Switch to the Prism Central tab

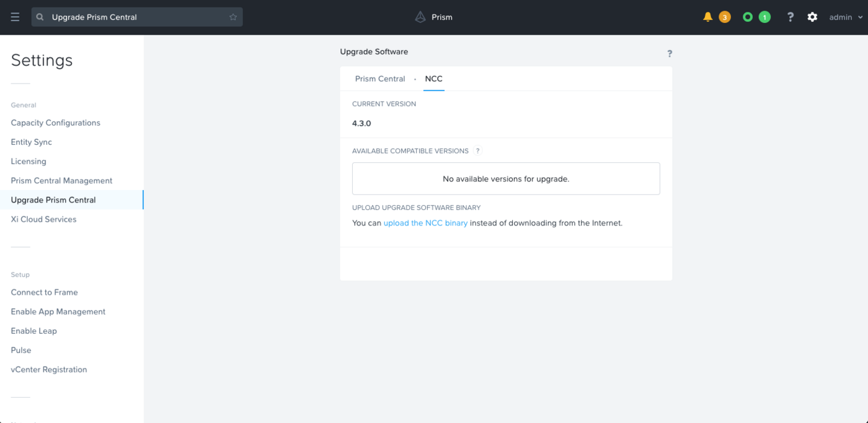(380, 79)
